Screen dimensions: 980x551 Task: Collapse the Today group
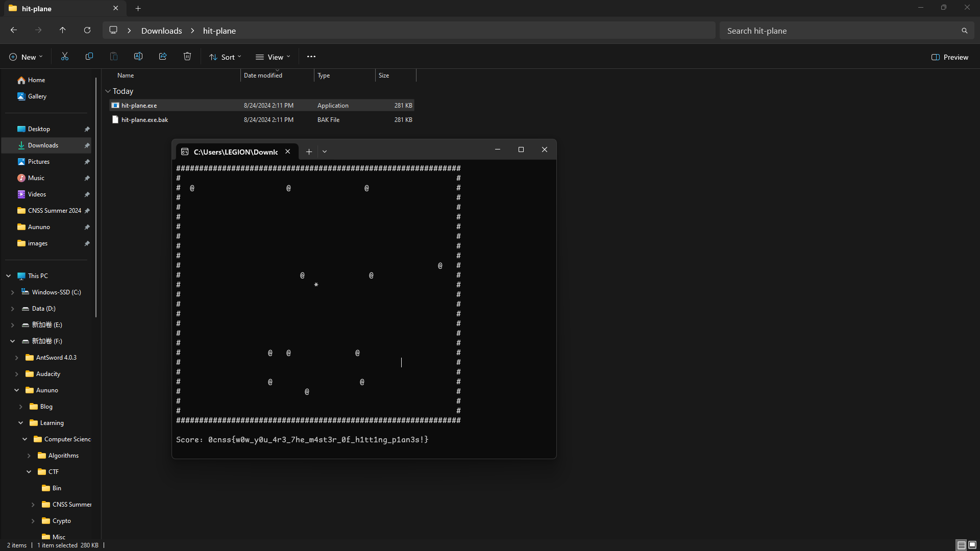108,91
